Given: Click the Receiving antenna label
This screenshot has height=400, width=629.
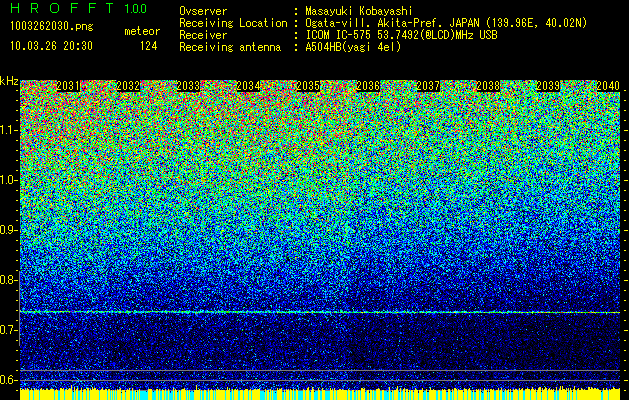Looking at the screenshot, I should coord(230,47).
